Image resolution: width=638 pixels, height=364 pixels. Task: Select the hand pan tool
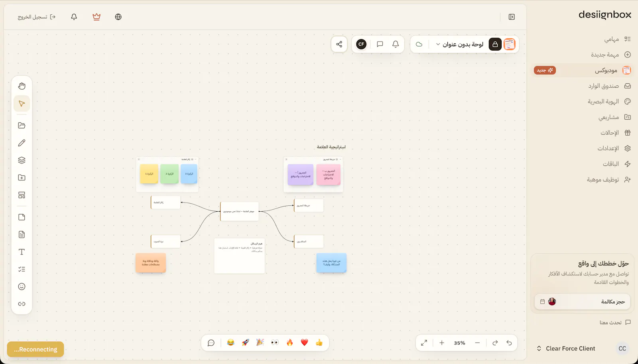22,86
